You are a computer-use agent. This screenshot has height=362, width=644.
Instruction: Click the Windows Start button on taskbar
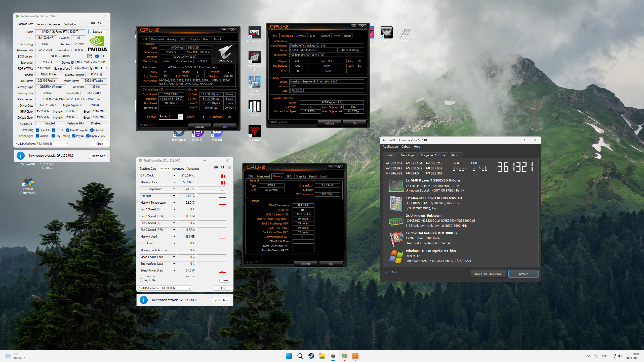coord(289,356)
